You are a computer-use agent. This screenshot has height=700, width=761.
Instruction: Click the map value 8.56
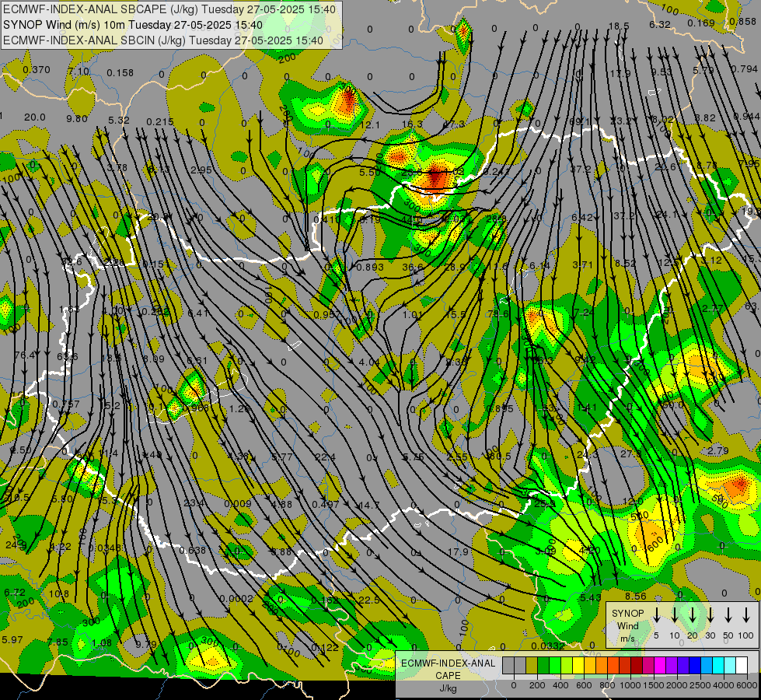[636, 596]
